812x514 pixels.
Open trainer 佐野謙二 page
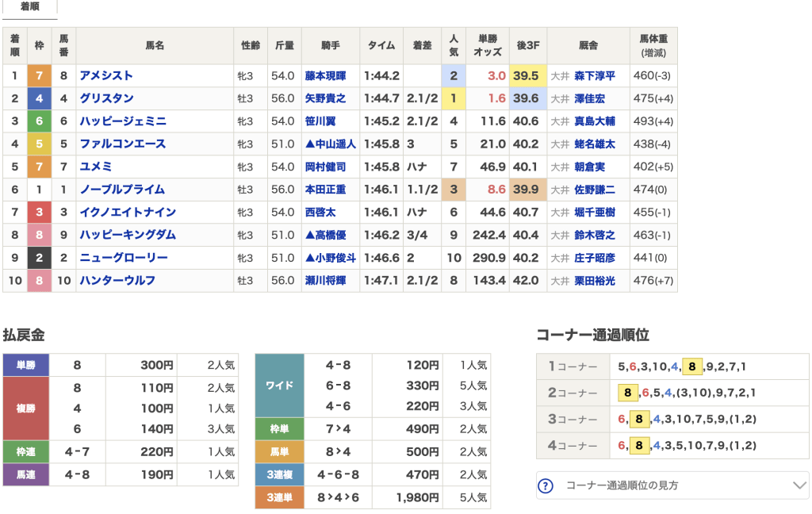tap(595, 190)
